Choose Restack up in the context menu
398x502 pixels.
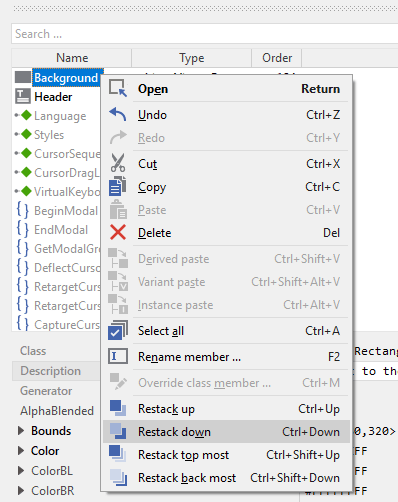click(226, 409)
